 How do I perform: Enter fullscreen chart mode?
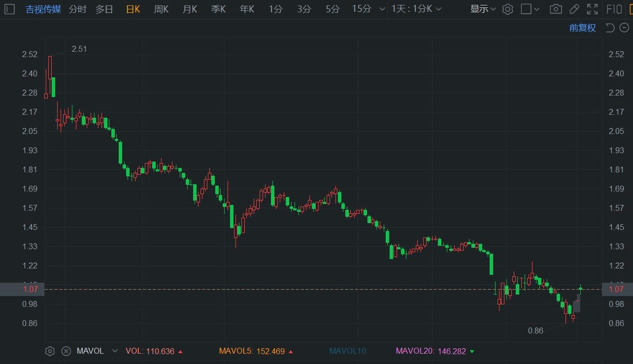[593, 9]
